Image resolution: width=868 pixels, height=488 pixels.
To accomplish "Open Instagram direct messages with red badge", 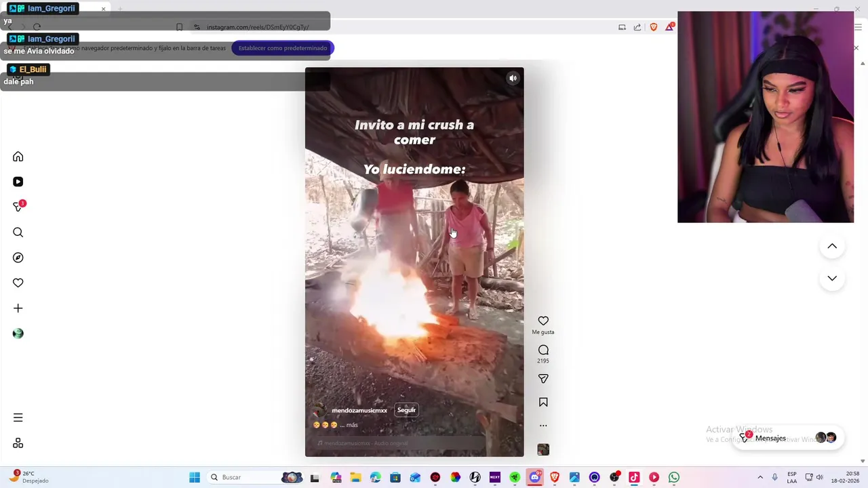I will point(19,207).
